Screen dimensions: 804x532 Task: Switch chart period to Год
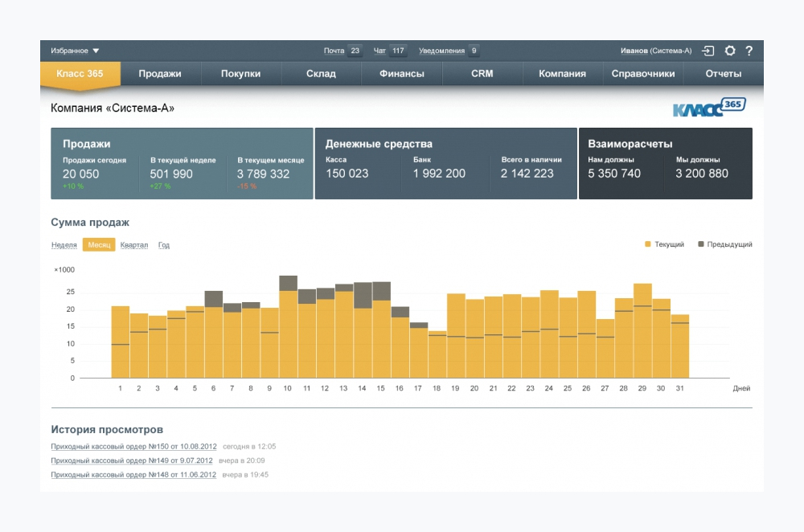point(164,245)
